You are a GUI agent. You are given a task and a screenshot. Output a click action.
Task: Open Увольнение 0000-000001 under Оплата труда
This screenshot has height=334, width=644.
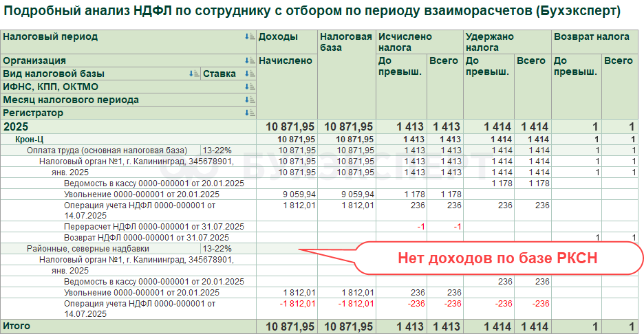[x=142, y=194]
